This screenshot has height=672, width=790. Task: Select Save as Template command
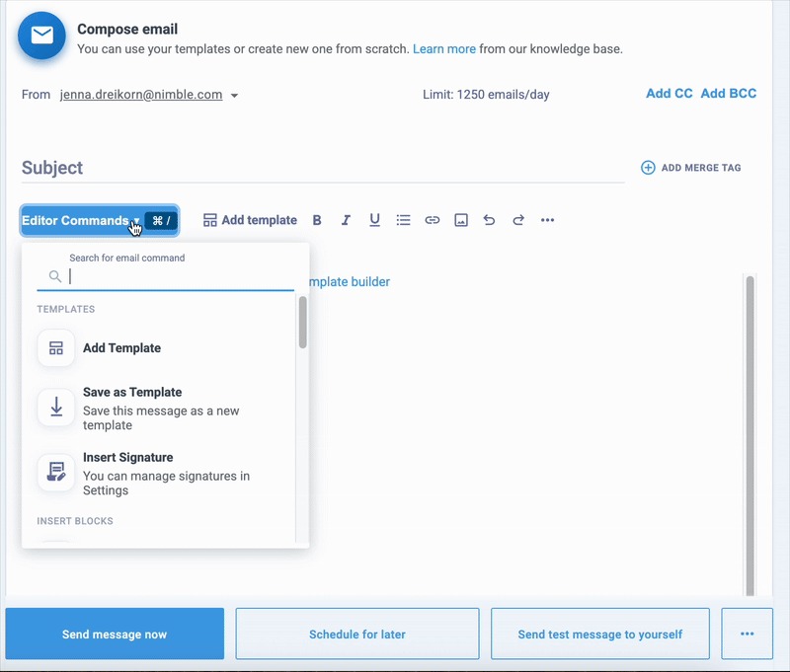click(x=132, y=393)
